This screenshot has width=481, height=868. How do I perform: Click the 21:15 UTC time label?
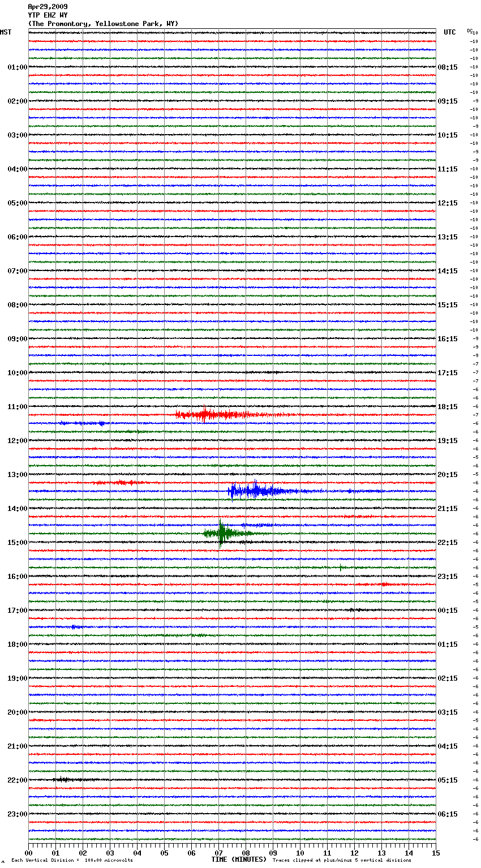click(x=448, y=509)
